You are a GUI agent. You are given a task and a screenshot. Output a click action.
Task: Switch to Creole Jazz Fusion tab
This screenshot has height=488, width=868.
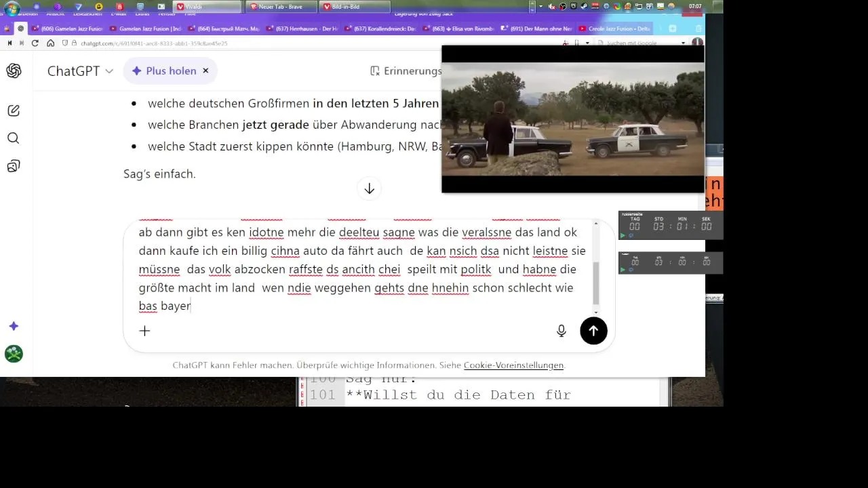click(x=615, y=28)
